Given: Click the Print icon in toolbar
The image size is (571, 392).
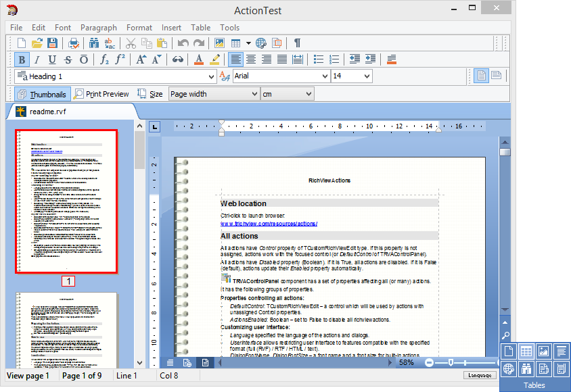Looking at the screenshot, I should [74, 43].
